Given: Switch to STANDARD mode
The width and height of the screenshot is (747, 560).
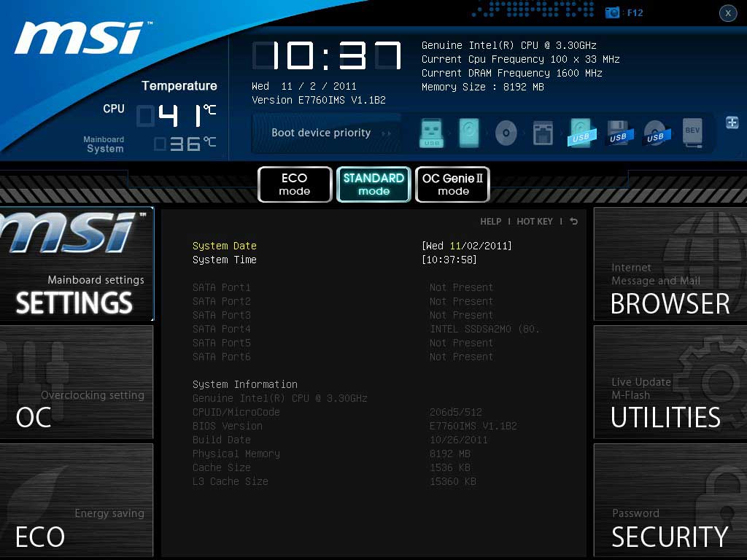Looking at the screenshot, I should (x=373, y=184).
